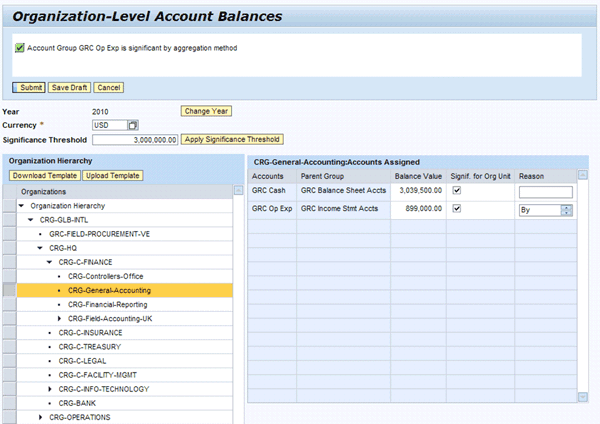Click Apply Significance Threshold button
600x424 pixels.
pos(232,139)
